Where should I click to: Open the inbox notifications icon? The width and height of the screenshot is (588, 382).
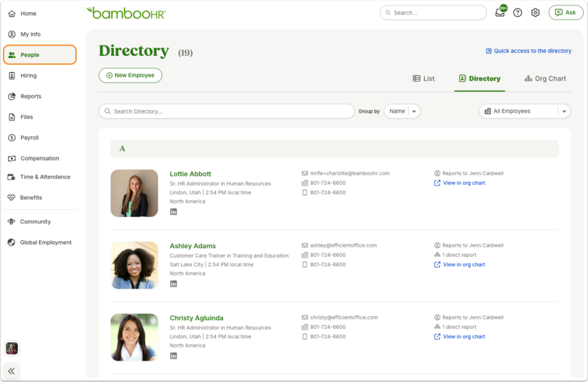500,12
